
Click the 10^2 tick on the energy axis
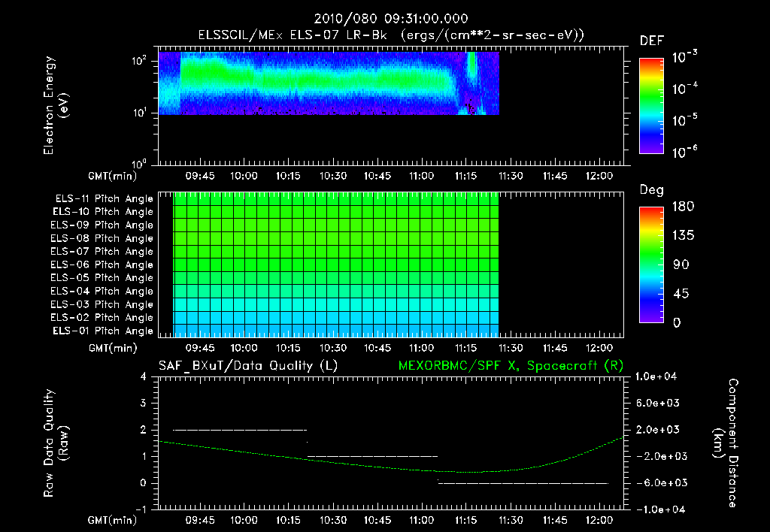(x=139, y=60)
